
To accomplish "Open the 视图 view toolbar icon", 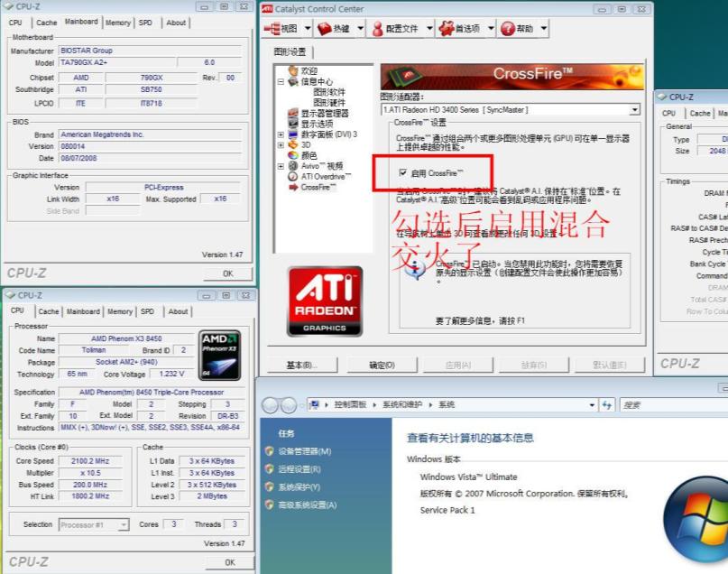I will pos(272,28).
